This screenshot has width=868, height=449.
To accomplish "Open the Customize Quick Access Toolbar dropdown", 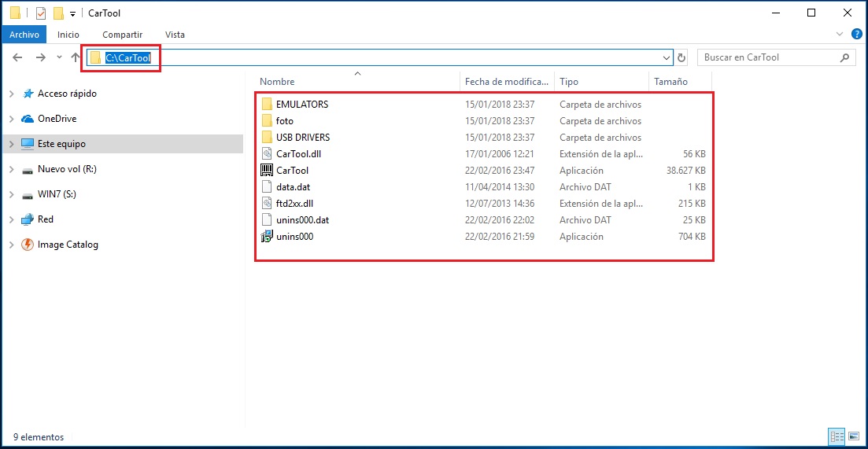I will tap(72, 14).
